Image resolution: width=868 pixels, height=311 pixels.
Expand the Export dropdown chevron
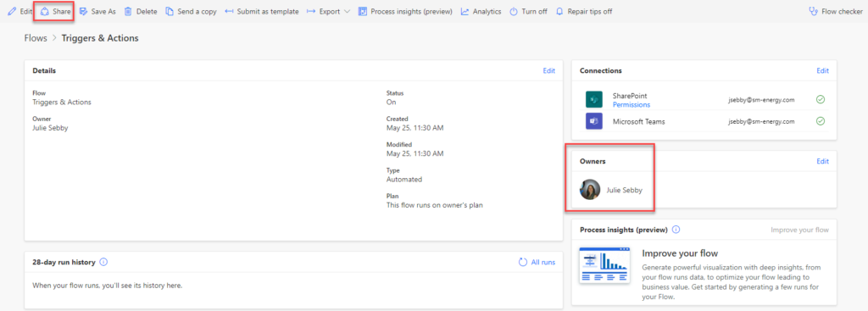coord(347,11)
